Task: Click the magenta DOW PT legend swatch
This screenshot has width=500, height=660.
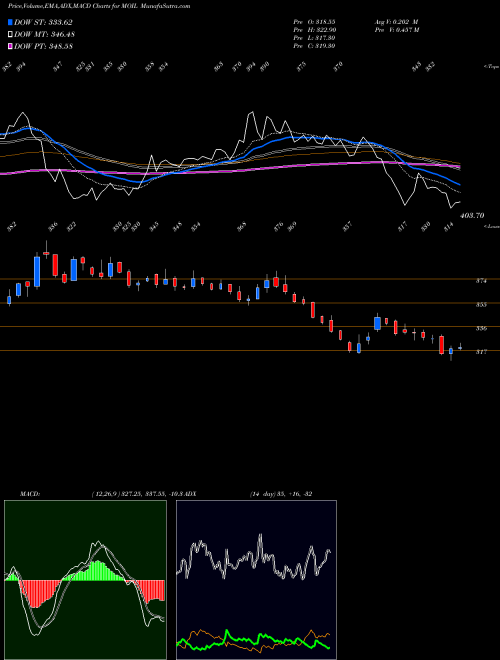Action: point(11,46)
